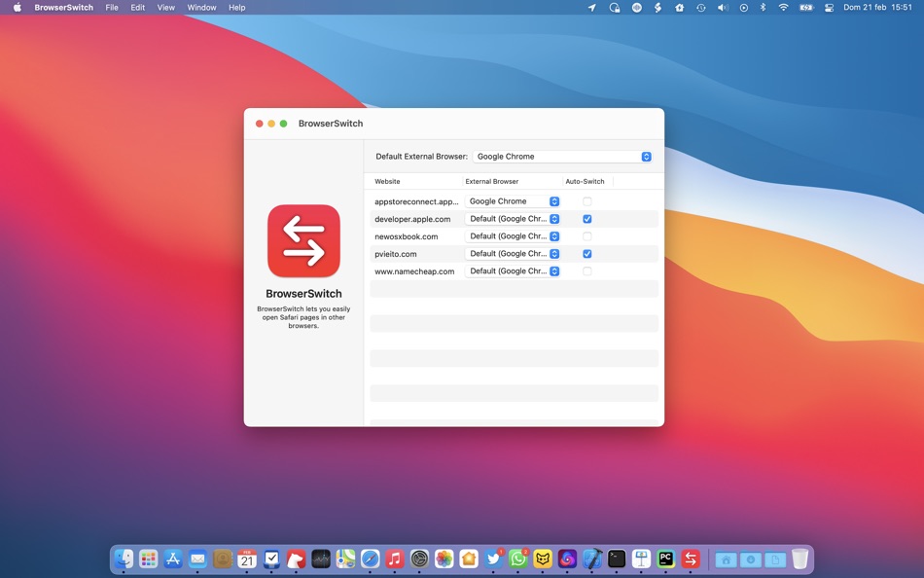
Task: Click the volume icon in menu bar
Action: pos(723,7)
